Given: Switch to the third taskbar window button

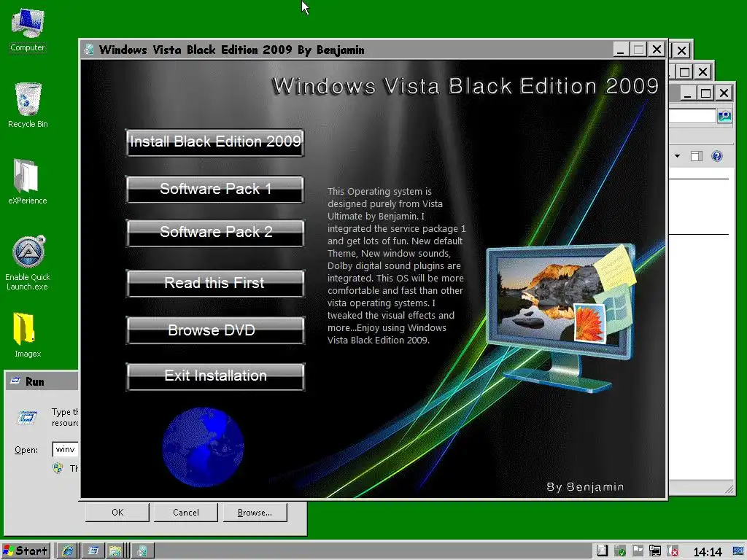Looking at the screenshot, I should tap(115, 551).
